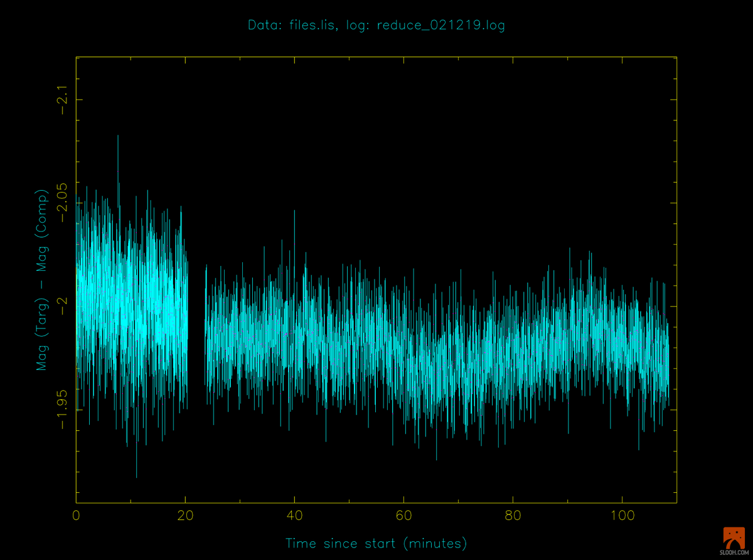Screen dimensions: 753x560
Task: Click the y-axis tick label '−2.05'
Action: [x=63, y=203]
